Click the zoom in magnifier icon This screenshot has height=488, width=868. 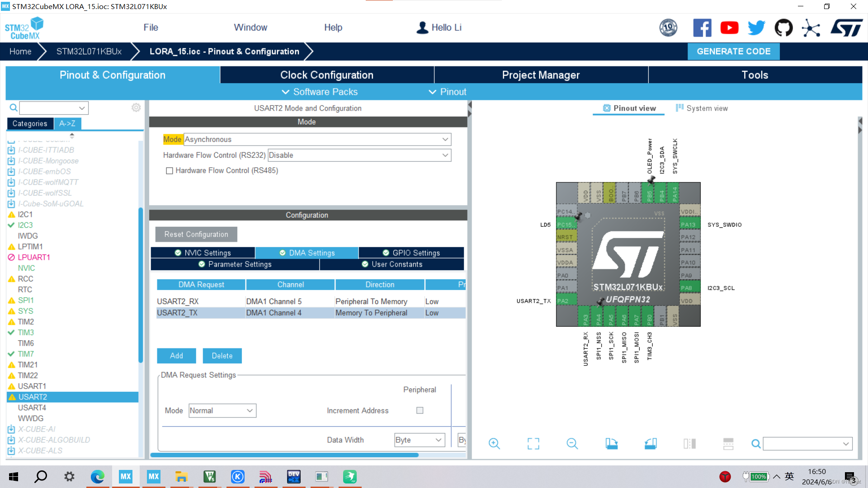pyautogui.click(x=494, y=443)
